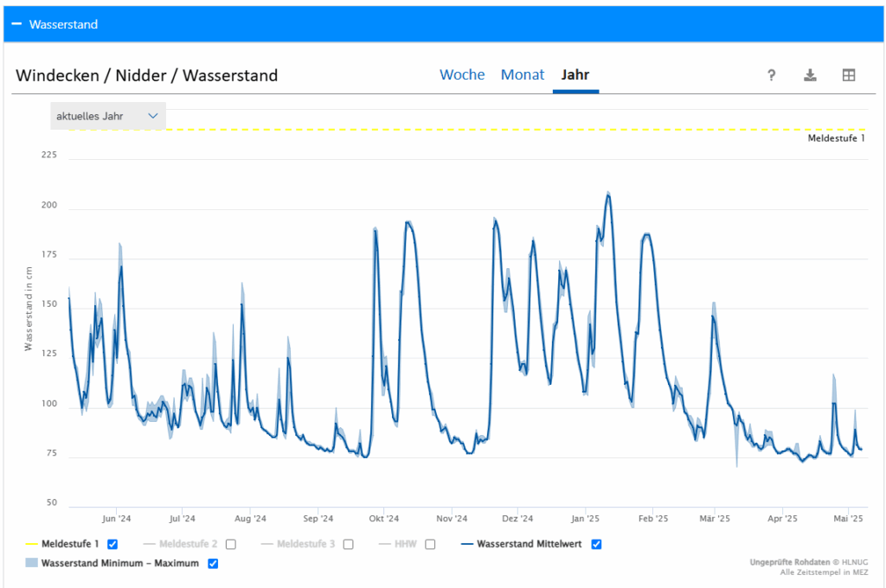The image size is (886, 588).
Task: Switch to the Monat tab
Action: tap(523, 75)
